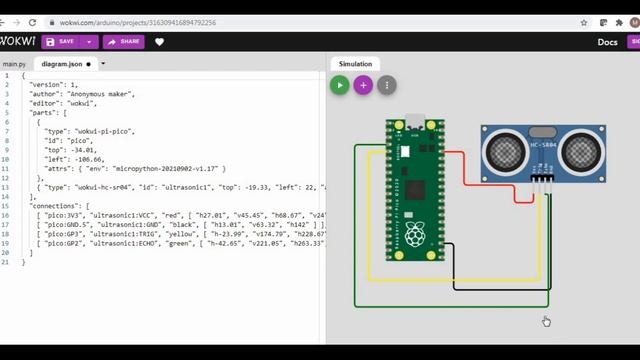Switch to the main.py tab

point(14,64)
